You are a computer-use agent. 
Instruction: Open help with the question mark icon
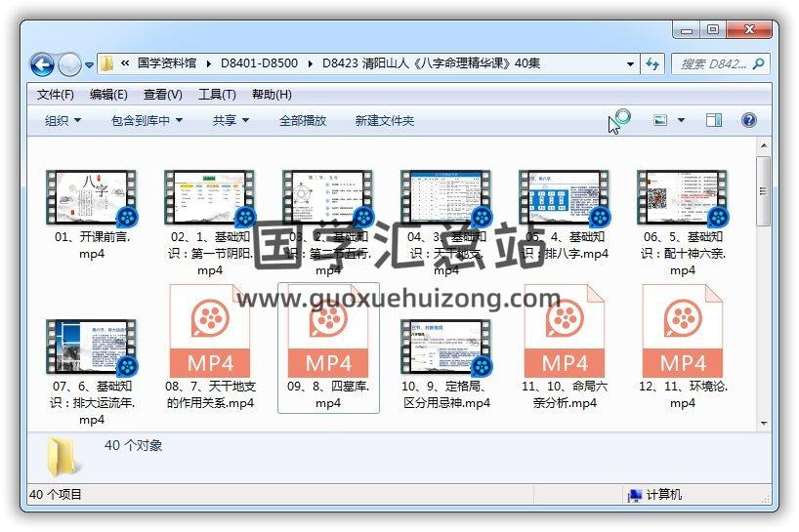(749, 120)
